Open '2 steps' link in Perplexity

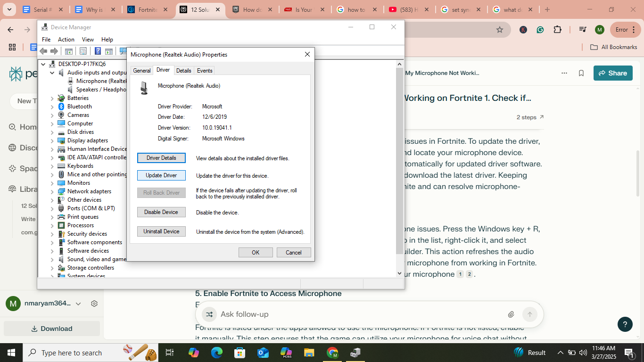(530, 117)
